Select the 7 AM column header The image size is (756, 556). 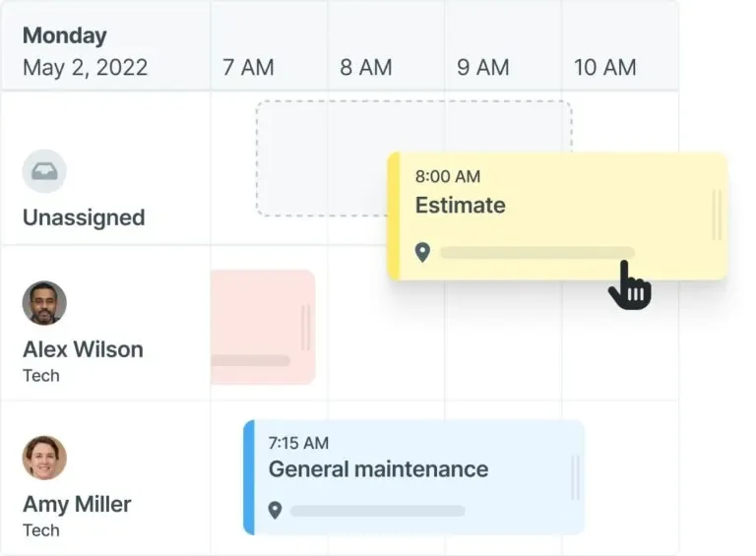coord(248,67)
